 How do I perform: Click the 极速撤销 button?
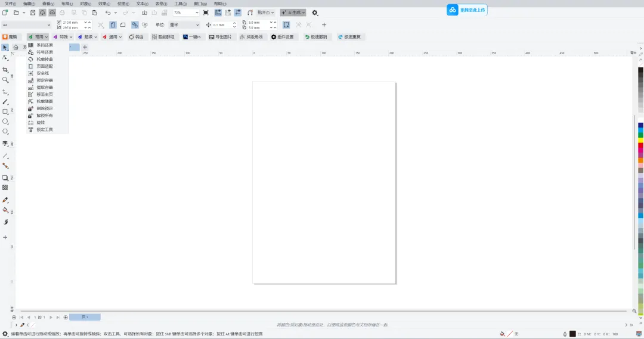tap(316, 37)
